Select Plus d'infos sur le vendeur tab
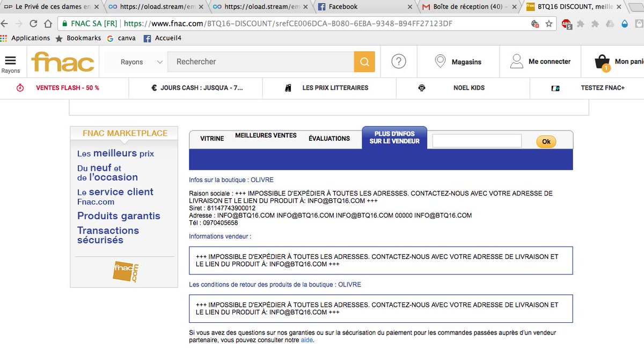 pyautogui.click(x=394, y=138)
